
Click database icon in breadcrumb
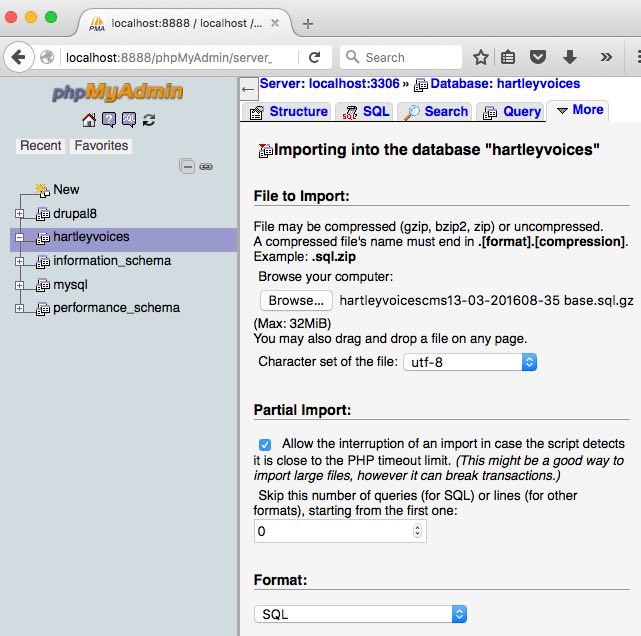pyautogui.click(x=421, y=85)
